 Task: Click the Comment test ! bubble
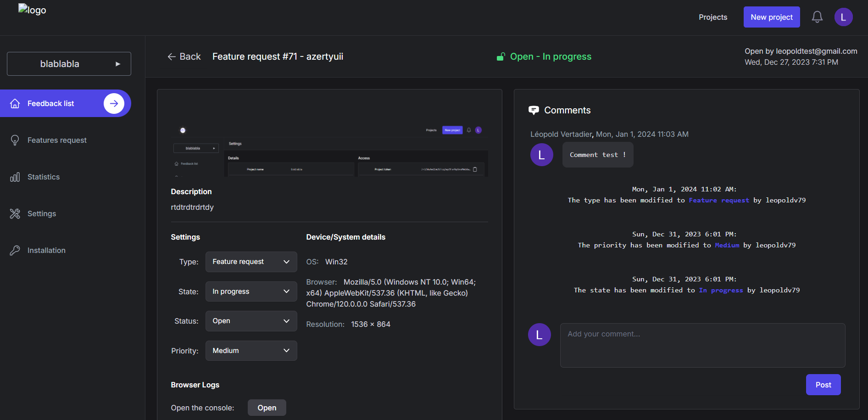tap(598, 155)
